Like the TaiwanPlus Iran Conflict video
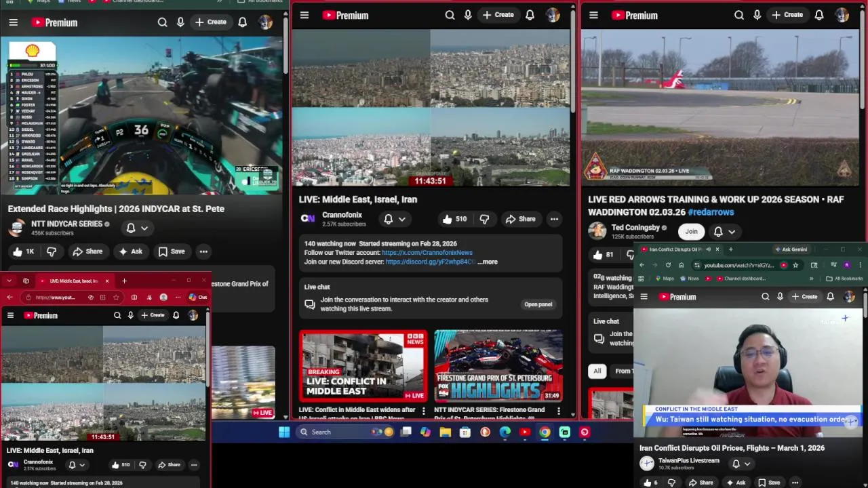Screen dimensions: 868x488 651,483
